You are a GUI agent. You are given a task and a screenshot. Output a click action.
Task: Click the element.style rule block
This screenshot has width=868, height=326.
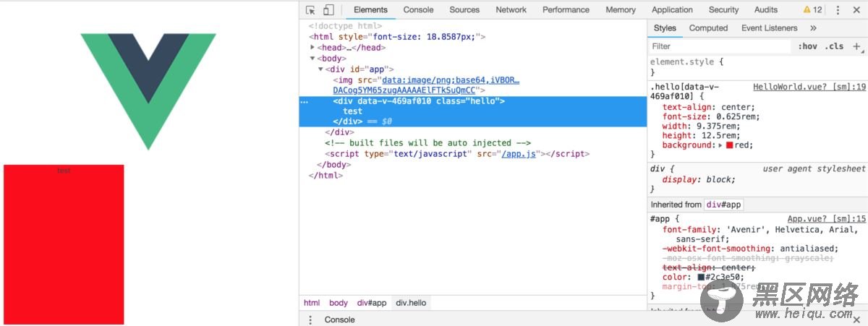pyautogui.click(x=757, y=67)
